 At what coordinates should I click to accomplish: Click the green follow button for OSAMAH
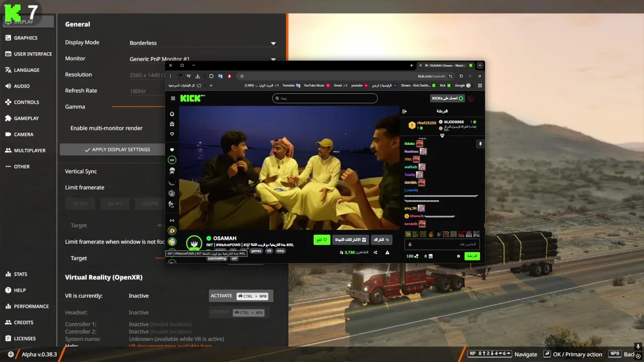coord(322,240)
